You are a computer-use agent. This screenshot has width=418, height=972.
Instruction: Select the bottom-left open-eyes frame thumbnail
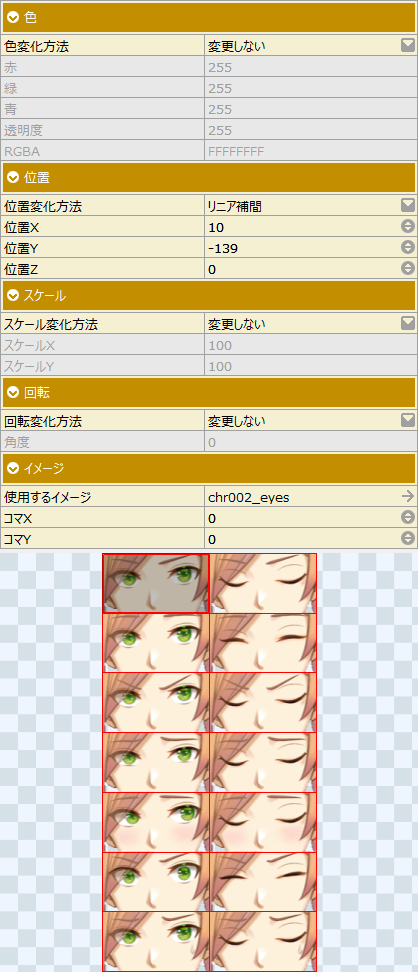156,942
